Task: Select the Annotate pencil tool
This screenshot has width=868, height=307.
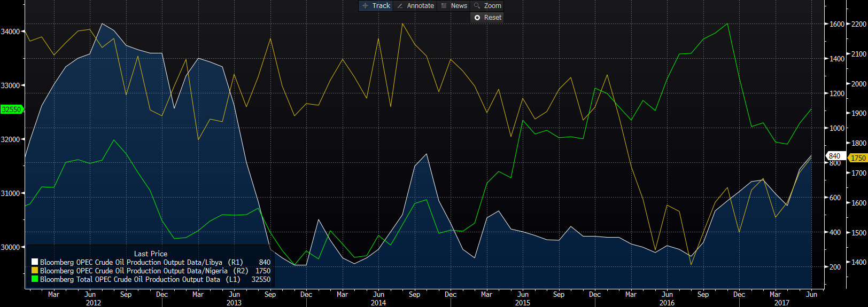Action: (415, 6)
